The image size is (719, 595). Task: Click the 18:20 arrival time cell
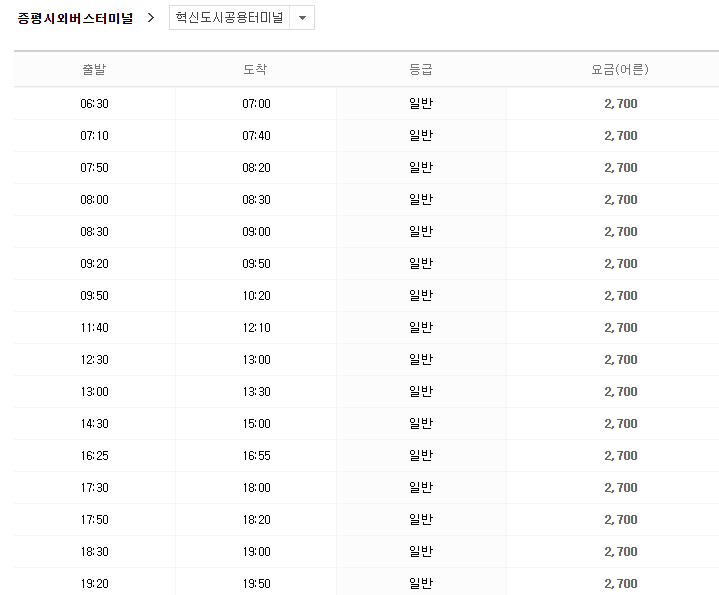point(256,520)
